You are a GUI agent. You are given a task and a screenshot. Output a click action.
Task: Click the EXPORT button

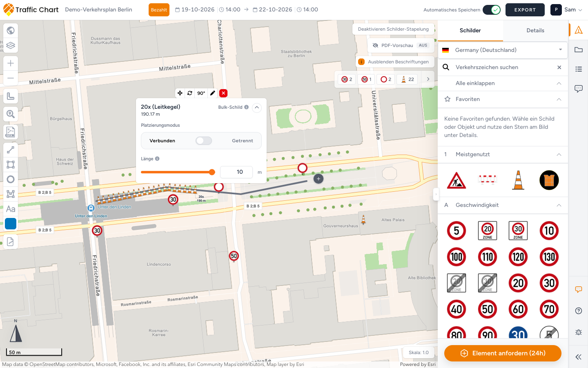pyautogui.click(x=525, y=10)
